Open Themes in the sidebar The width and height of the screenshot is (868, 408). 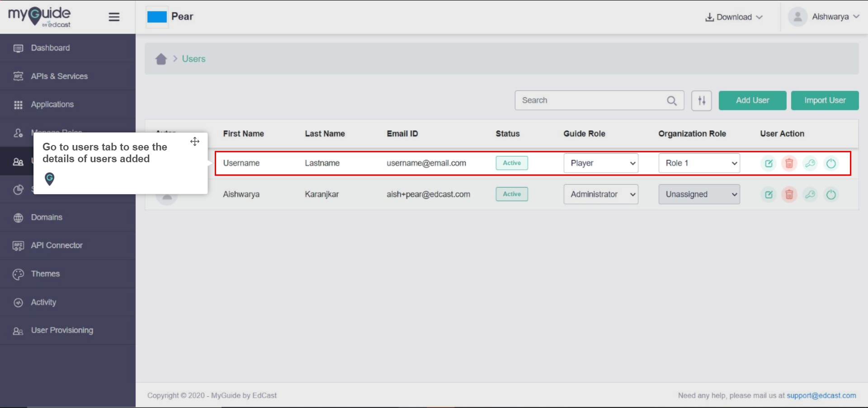[68, 274]
